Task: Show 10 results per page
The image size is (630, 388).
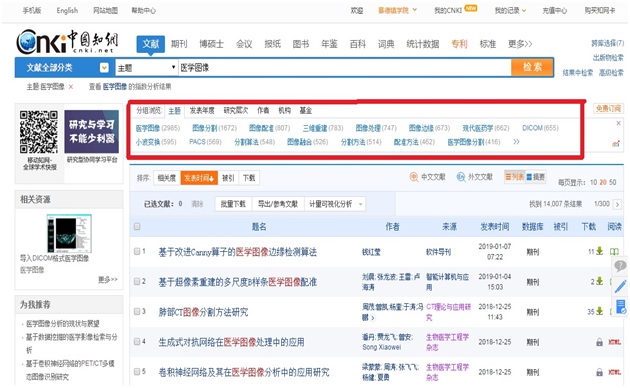Action: [x=593, y=182]
